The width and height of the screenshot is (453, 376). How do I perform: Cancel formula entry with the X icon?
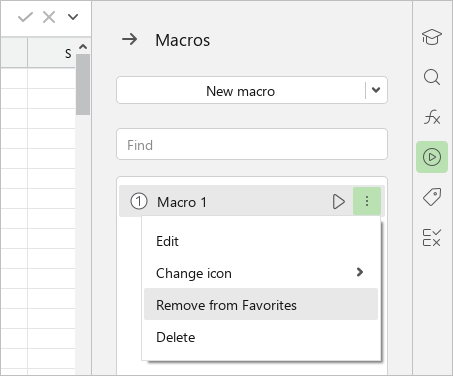tap(49, 17)
